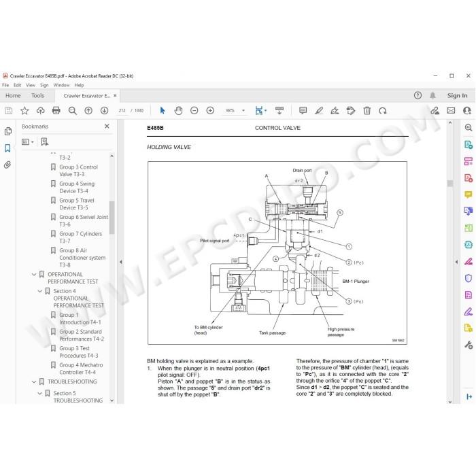This screenshot has height=476, width=476.
Task: Add a sticky note comment
Action: tap(303, 111)
